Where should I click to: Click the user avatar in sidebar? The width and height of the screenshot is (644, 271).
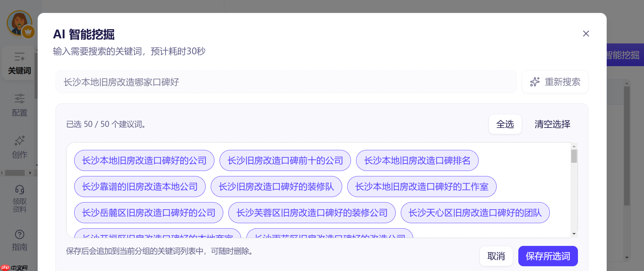click(x=19, y=23)
